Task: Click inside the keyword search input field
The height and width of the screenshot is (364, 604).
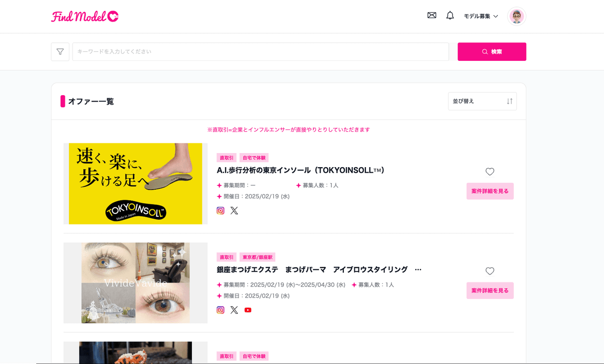Action: pyautogui.click(x=261, y=51)
